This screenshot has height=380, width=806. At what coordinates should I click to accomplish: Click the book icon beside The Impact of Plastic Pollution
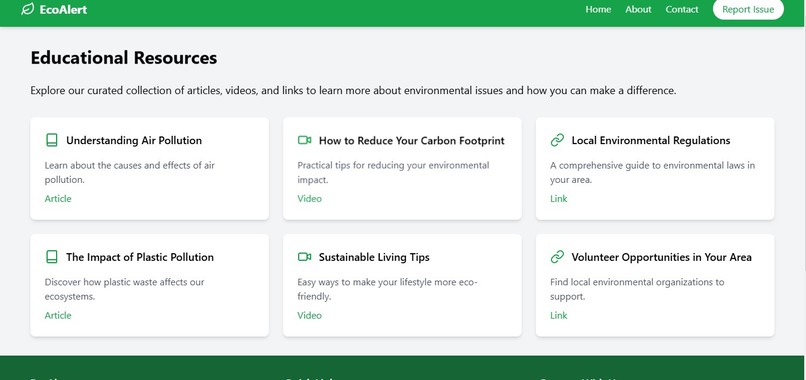pyautogui.click(x=51, y=257)
